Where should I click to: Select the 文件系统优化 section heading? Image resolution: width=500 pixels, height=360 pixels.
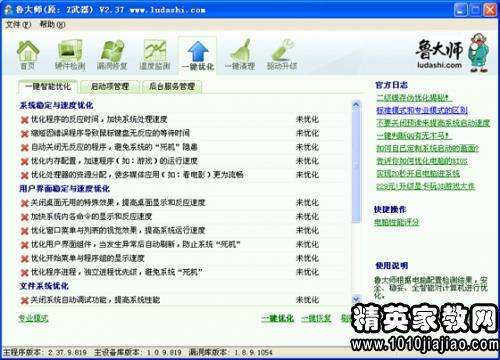pos(44,286)
